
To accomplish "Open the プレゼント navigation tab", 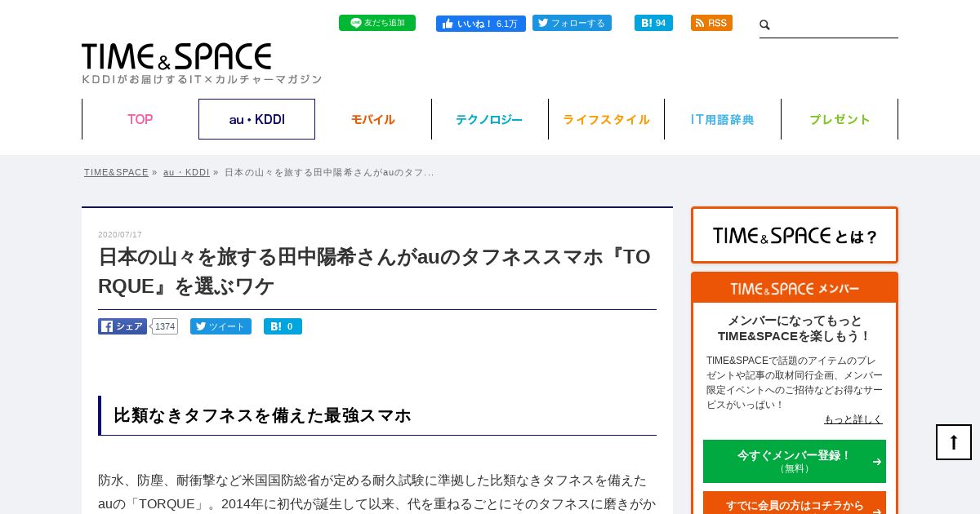I will coord(840,119).
